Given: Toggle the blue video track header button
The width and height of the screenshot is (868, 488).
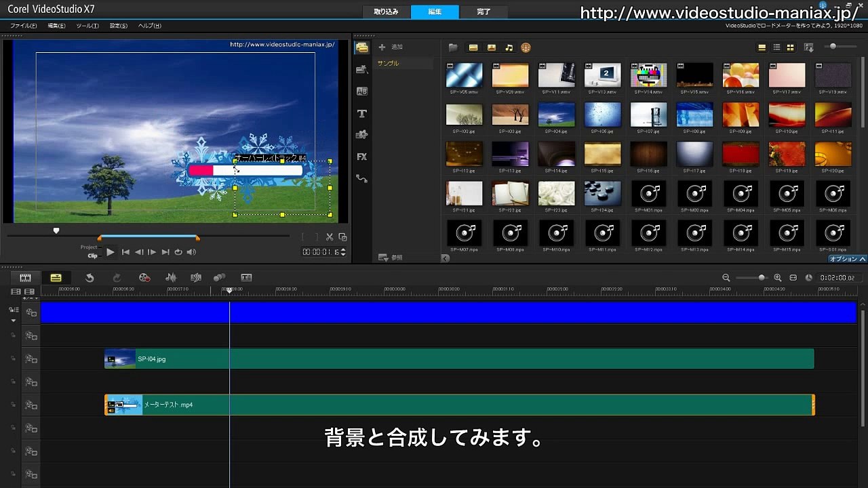Looking at the screenshot, I should pyautogui.click(x=31, y=312).
